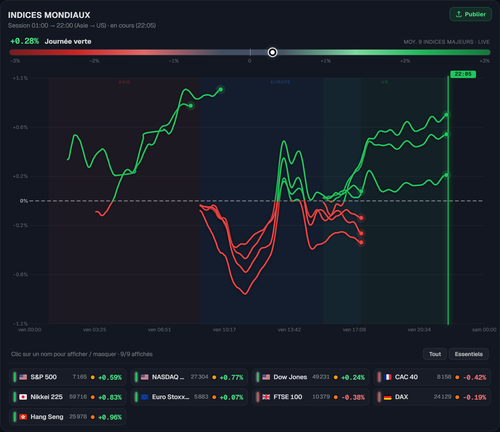Click the 'ven 17:08' time axis label
Screen dimensions: 500x432
354,330
